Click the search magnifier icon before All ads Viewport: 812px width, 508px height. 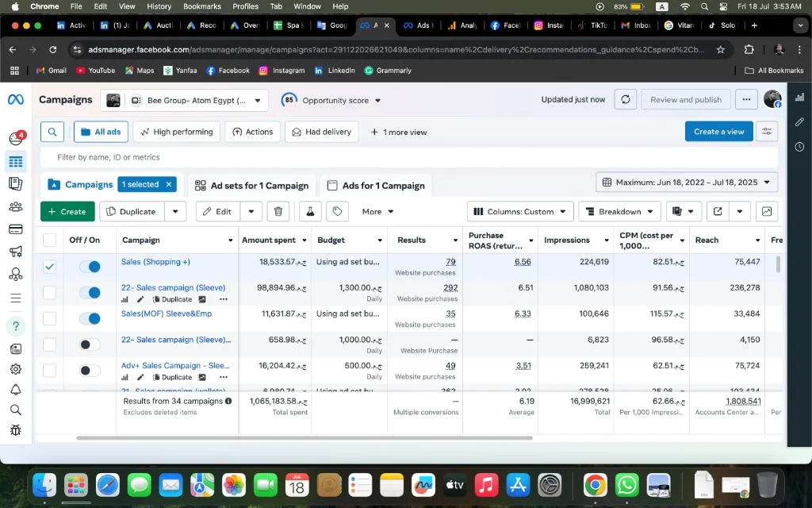[x=52, y=132]
